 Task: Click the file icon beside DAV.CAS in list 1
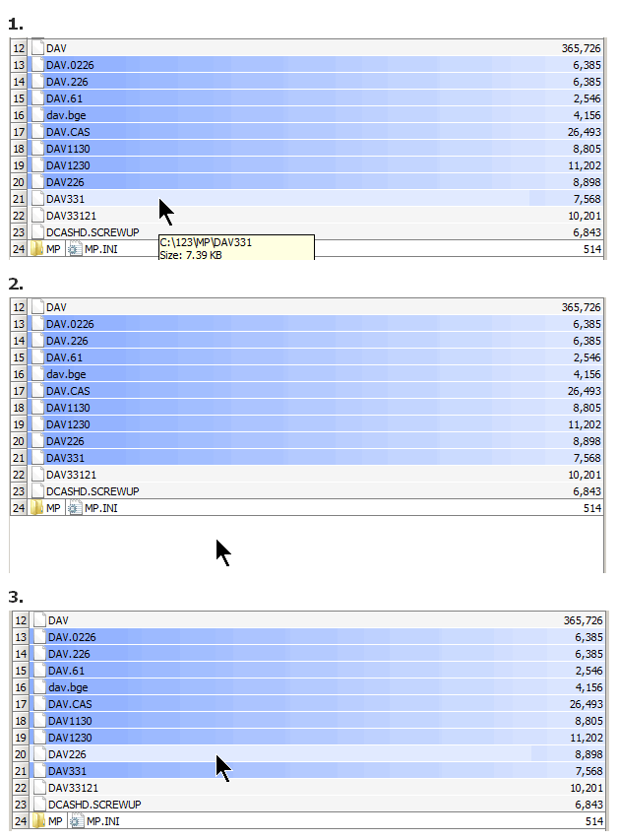point(37,132)
